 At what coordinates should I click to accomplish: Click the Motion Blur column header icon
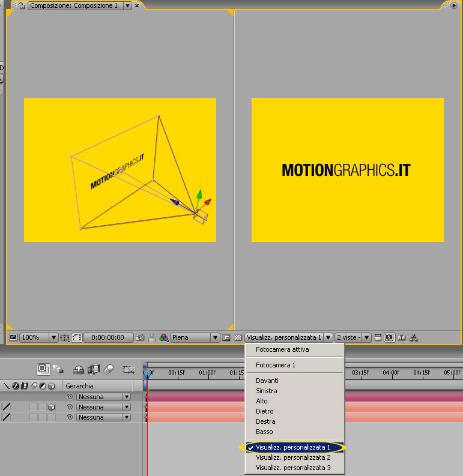pyautogui.click(x=34, y=386)
